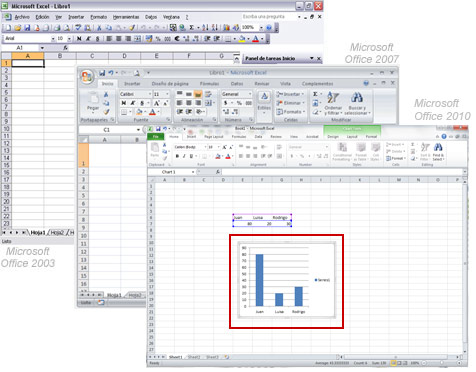
Task: Click the Office Button orb in Excel 2007
Action: pos(87,76)
